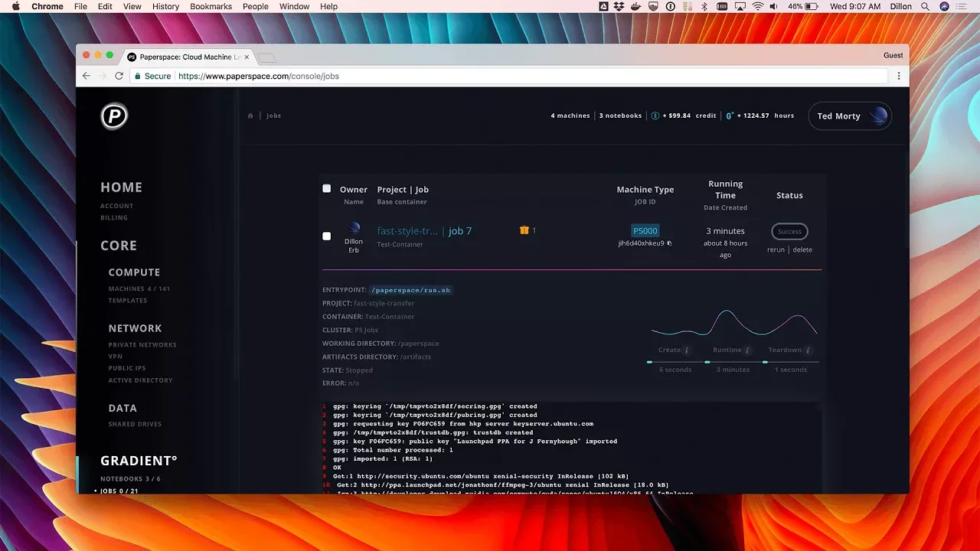Click the browser forward arrow
The image size is (980, 551).
coord(103,76)
